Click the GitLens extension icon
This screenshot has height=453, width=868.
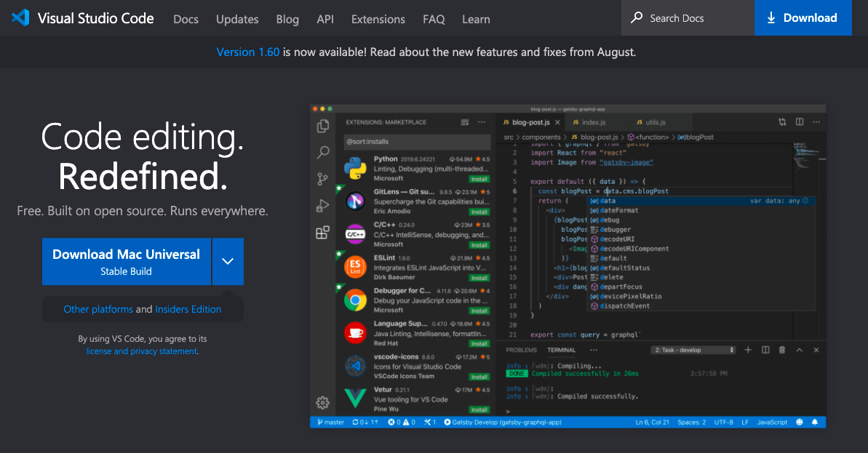(355, 201)
